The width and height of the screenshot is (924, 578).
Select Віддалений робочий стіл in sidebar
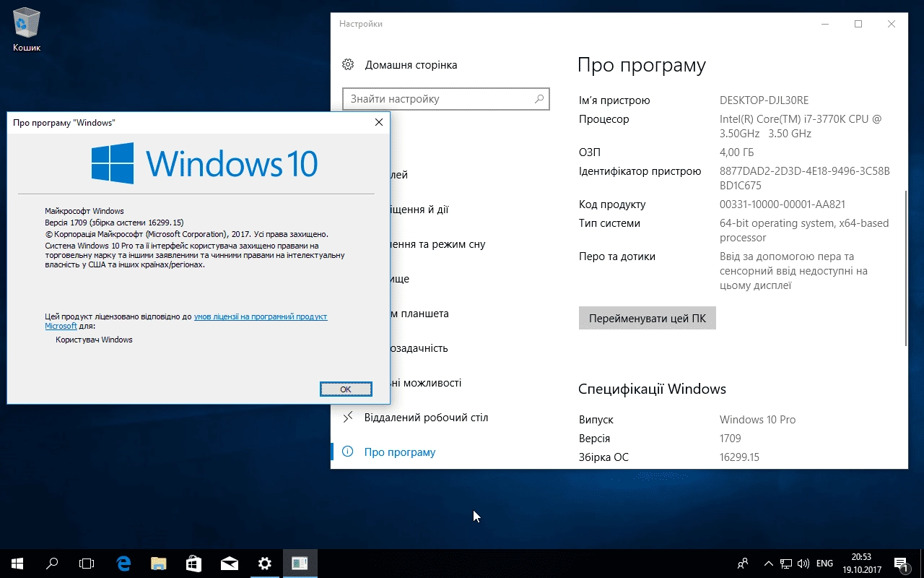click(426, 418)
